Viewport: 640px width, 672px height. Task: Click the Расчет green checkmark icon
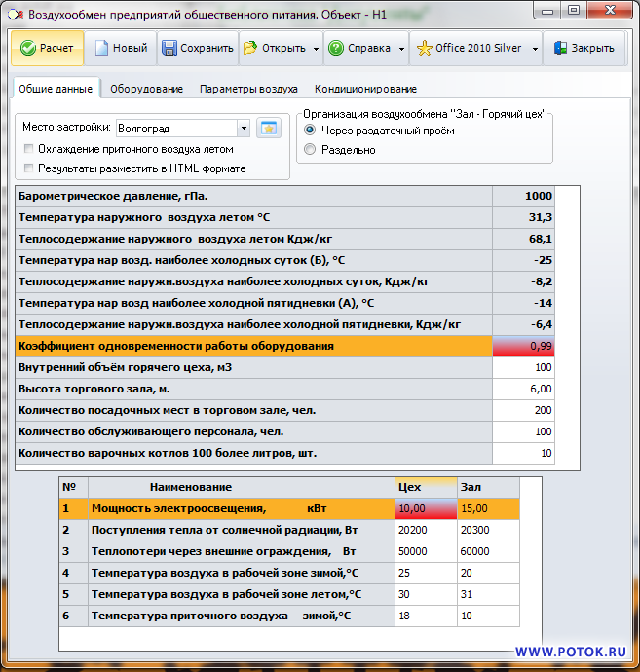[x=27, y=48]
